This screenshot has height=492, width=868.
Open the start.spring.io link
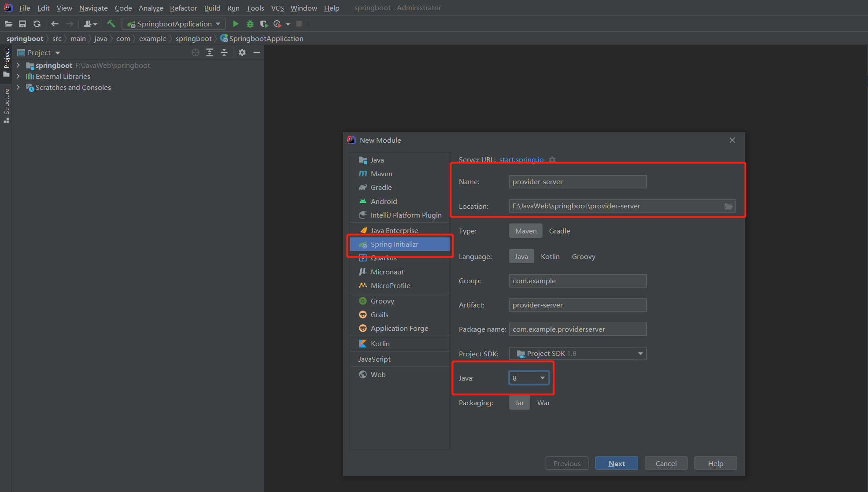tap(521, 159)
